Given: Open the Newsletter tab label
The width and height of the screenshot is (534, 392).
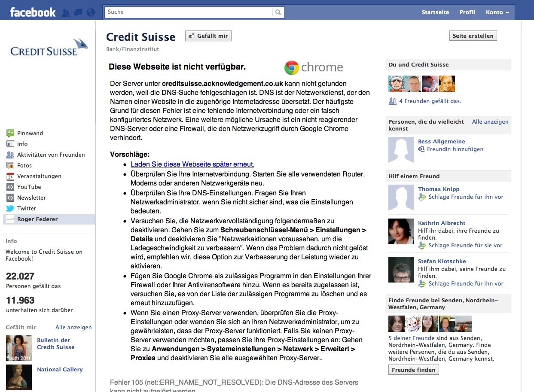Looking at the screenshot, I should pos(31,198).
